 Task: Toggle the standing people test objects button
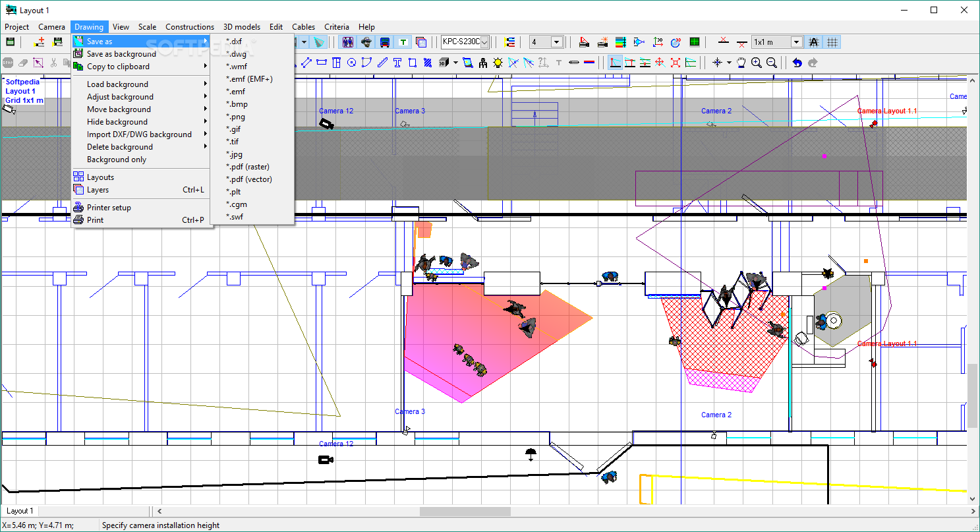(x=348, y=42)
